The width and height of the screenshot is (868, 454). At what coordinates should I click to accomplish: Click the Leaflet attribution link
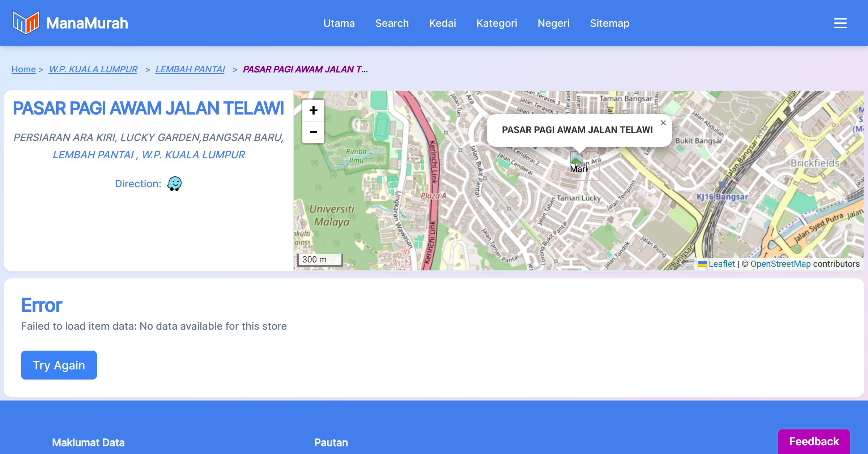722,264
